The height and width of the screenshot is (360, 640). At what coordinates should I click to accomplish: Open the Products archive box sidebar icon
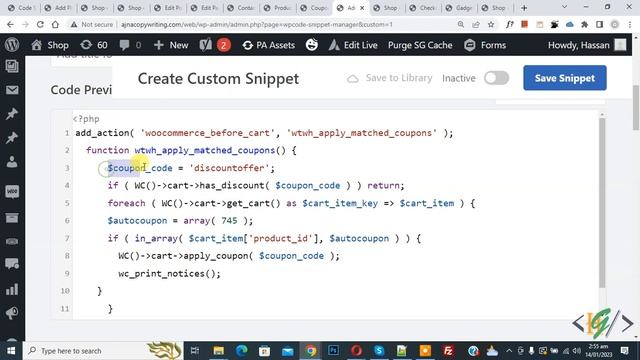pyautogui.click(x=12, y=218)
